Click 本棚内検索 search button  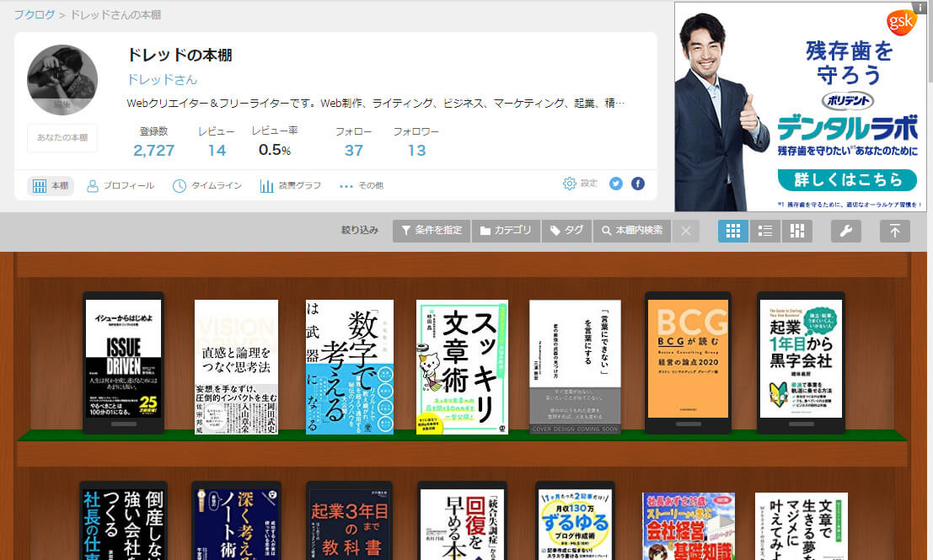coord(632,231)
